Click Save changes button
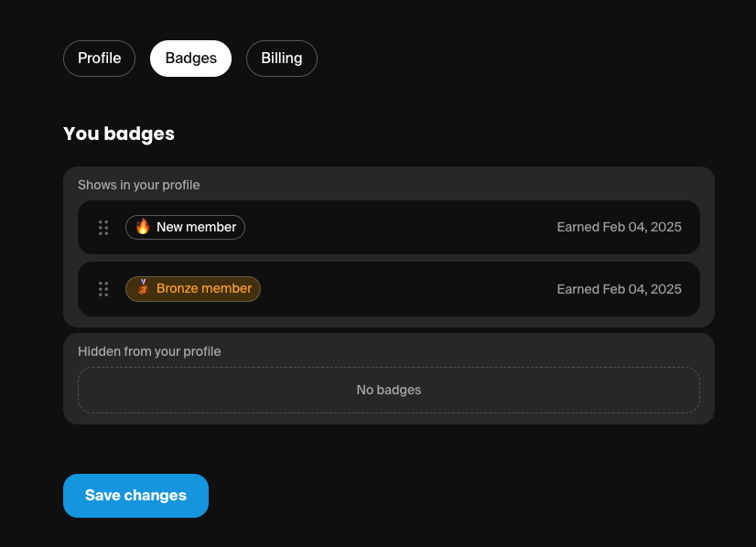 [136, 496]
